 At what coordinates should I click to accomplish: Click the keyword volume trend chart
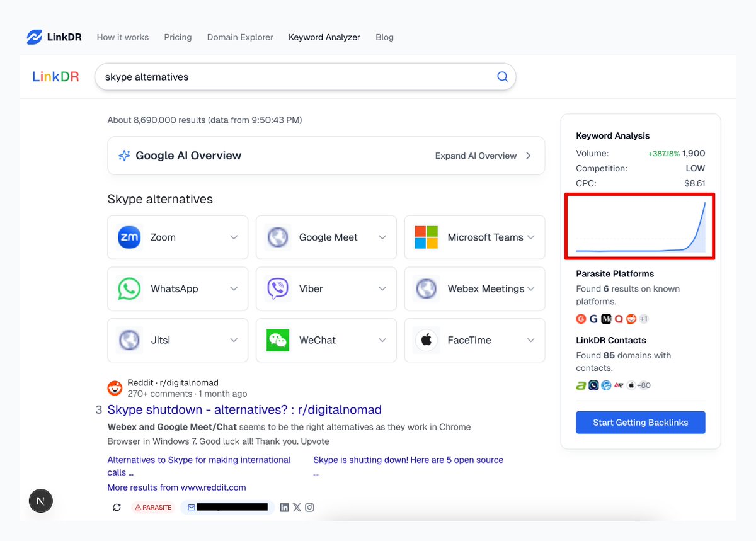(641, 227)
